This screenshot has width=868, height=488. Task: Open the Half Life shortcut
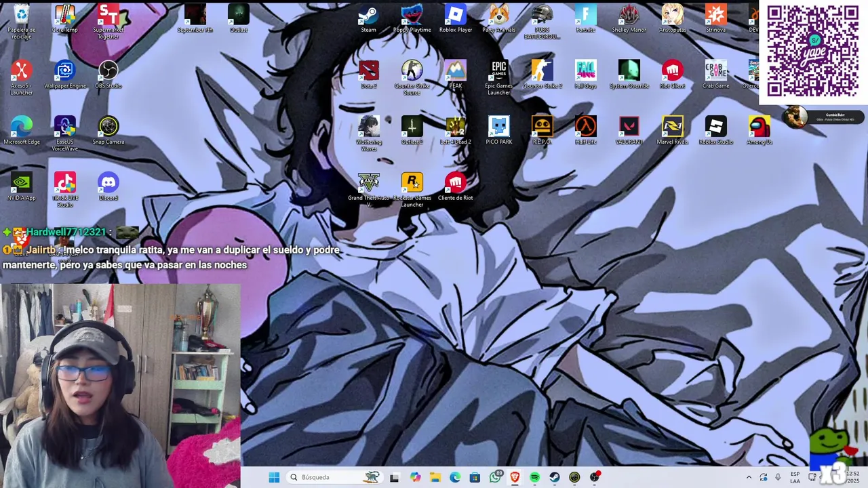(585, 131)
